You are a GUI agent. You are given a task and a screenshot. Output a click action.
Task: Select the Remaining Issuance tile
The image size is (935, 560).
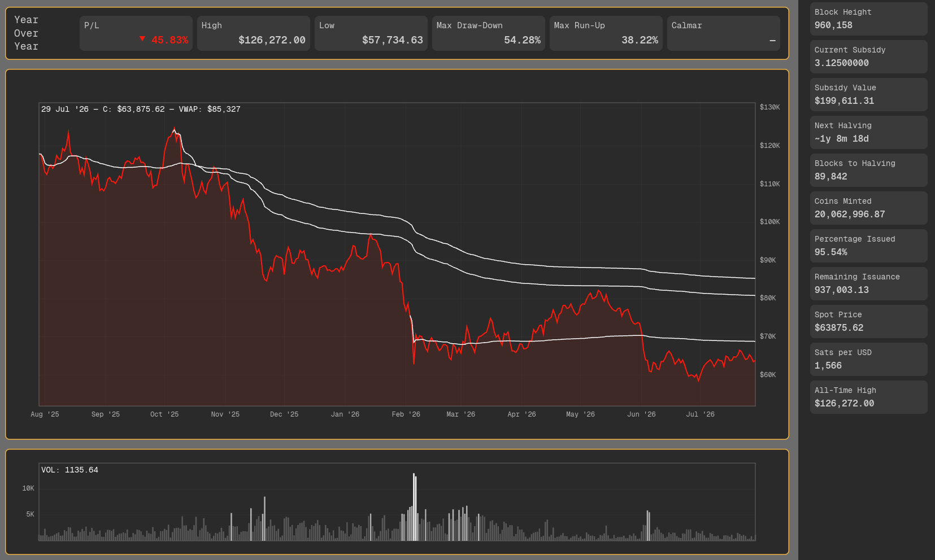869,283
